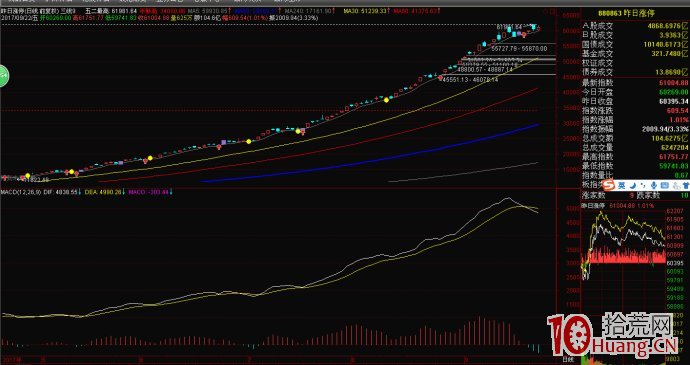Click the MACD(12,26,9) indicator label
This screenshot has height=365, width=690.
coord(21,192)
